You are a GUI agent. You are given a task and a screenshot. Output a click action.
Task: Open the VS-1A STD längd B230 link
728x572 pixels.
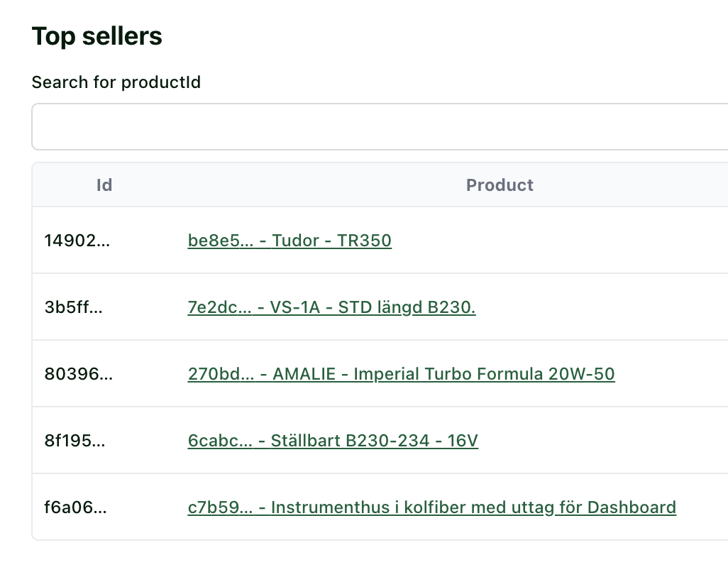pos(331,307)
